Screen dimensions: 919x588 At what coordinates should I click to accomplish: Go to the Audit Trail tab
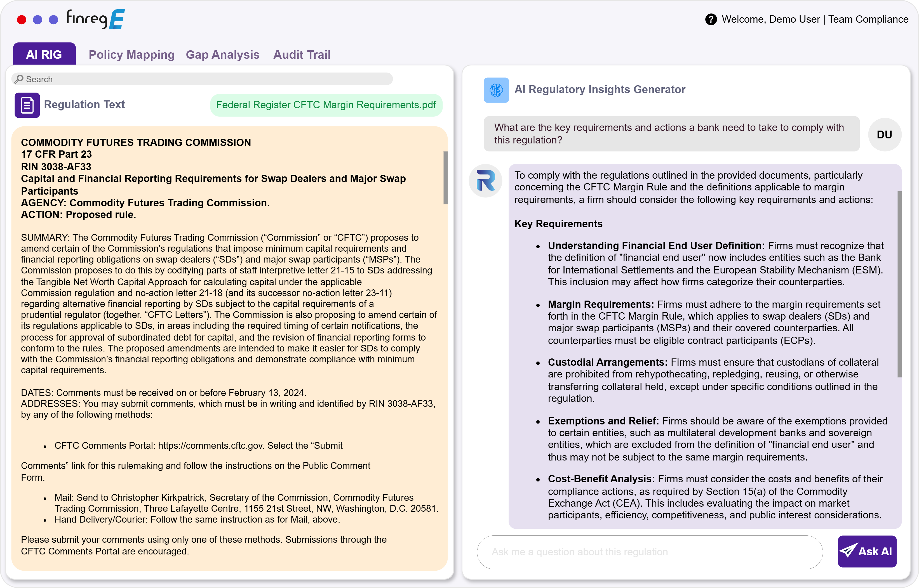pyautogui.click(x=302, y=55)
